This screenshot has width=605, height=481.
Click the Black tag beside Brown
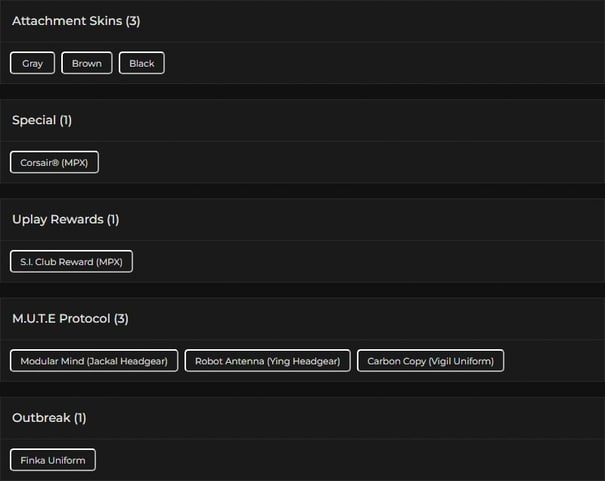point(142,63)
